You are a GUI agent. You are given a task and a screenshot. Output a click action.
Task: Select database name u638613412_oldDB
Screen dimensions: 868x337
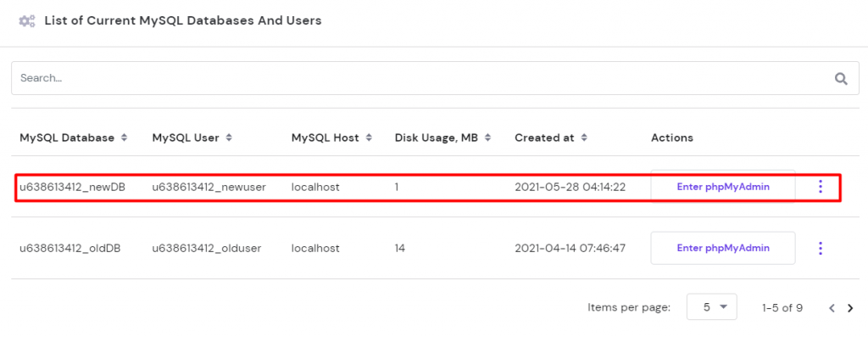(x=70, y=249)
